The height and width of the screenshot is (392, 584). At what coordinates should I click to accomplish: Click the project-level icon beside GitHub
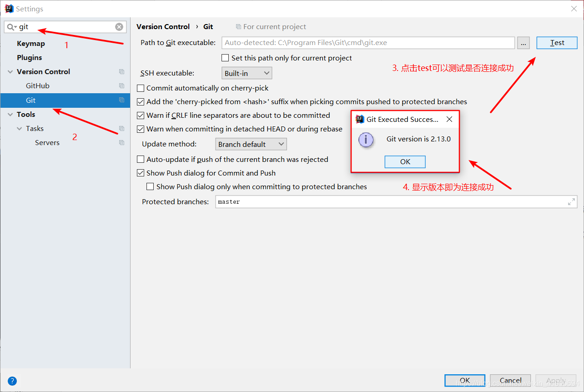(x=121, y=85)
